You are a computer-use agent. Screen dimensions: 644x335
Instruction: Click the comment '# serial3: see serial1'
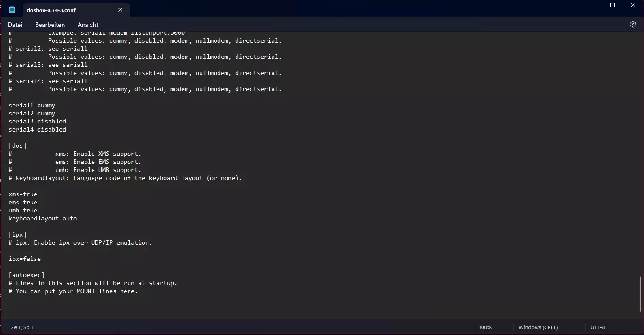pyautogui.click(x=48, y=65)
